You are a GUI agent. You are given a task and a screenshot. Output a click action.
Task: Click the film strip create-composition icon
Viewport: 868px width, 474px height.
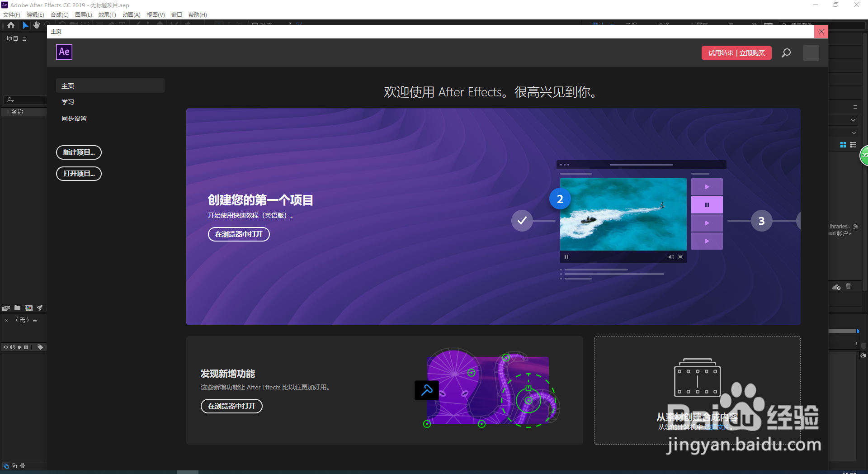[697, 377]
